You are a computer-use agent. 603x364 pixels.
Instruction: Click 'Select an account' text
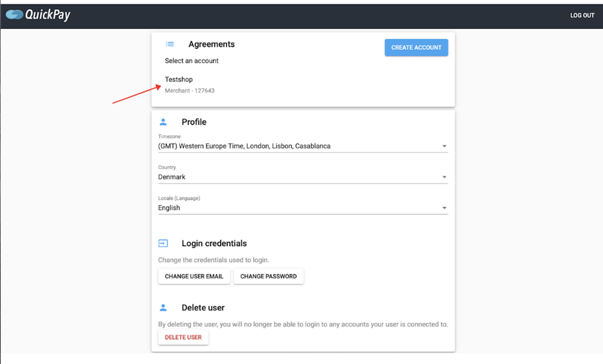pos(191,61)
